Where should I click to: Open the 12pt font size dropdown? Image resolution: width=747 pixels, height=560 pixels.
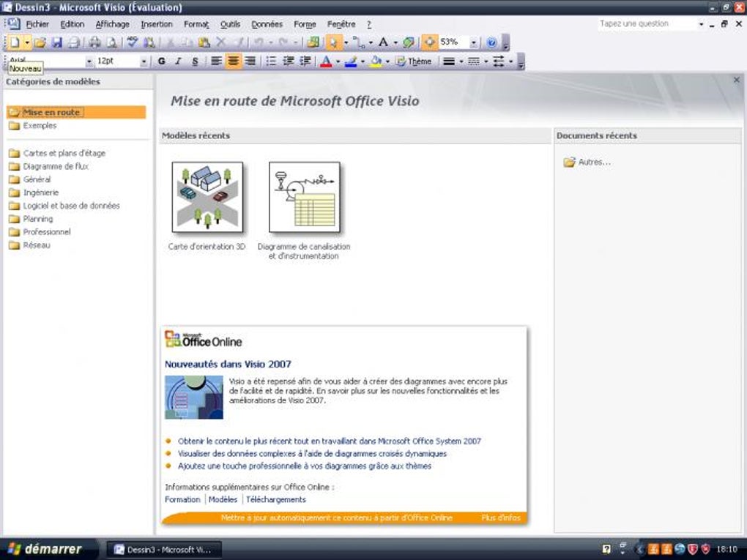[x=144, y=61]
